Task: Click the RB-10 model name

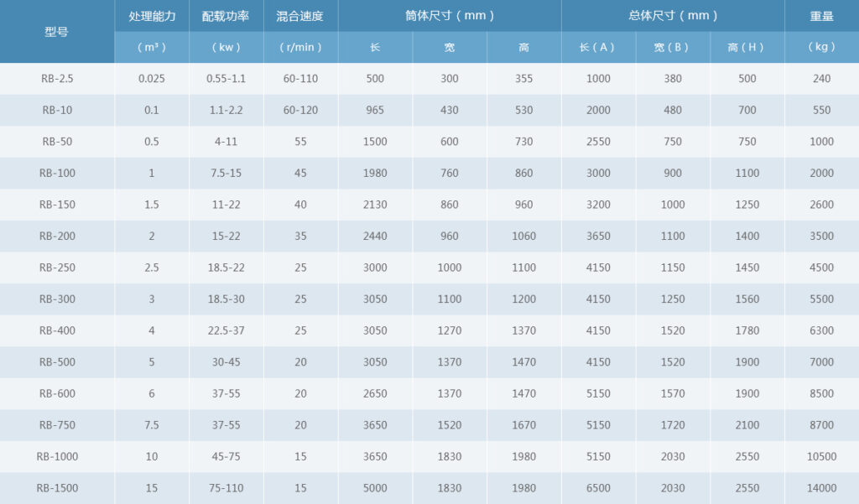Action: (x=56, y=110)
